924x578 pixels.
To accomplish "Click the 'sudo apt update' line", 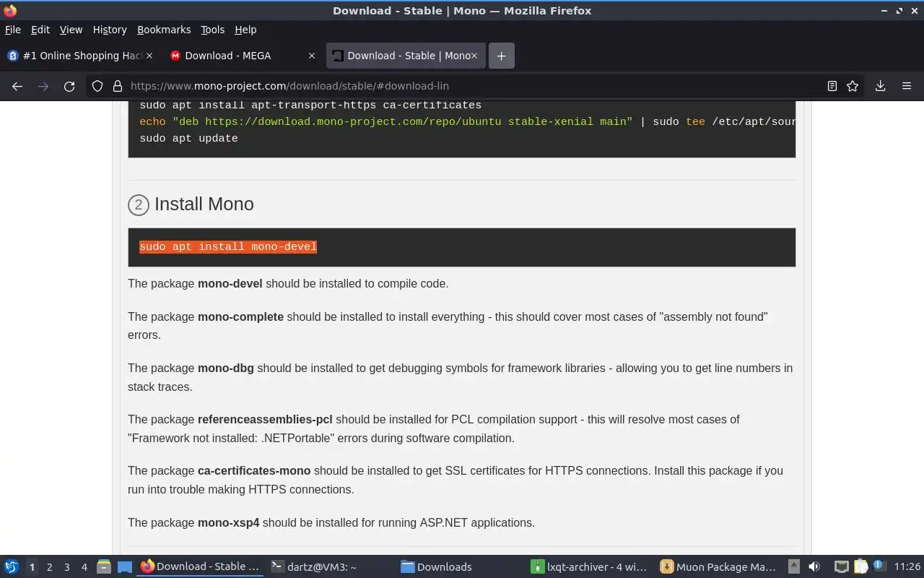I will click(188, 139).
